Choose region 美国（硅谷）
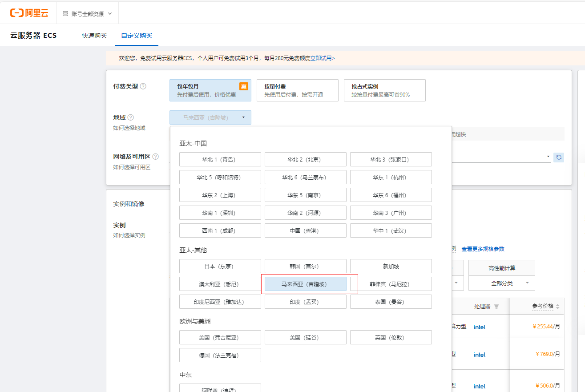 pyautogui.click(x=306, y=337)
